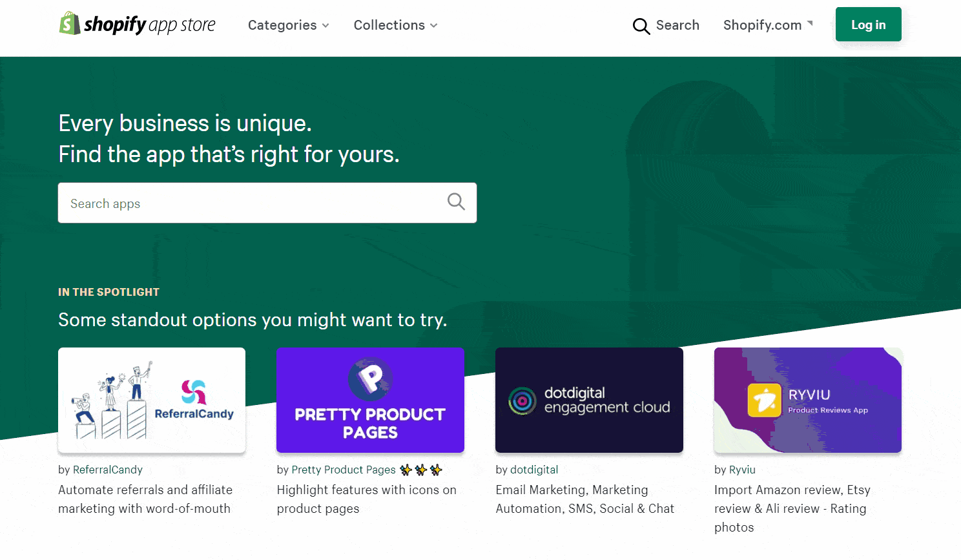
Task: Open the Shopify.com dropdown
Action: [x=768, y=25]
